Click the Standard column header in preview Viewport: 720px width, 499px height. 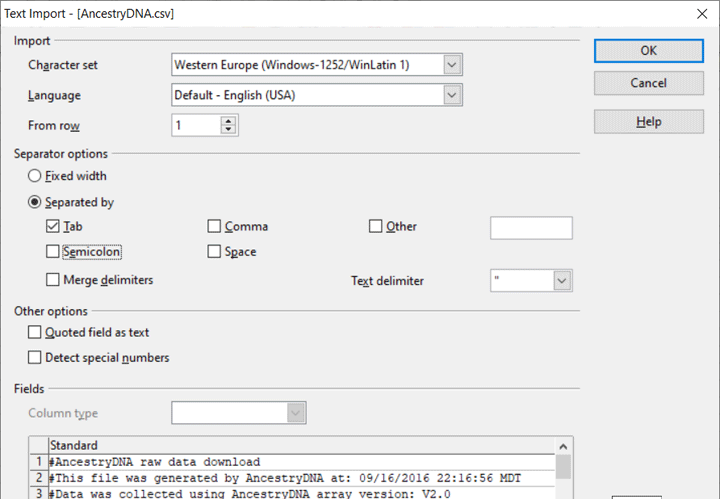coord(302,445)
